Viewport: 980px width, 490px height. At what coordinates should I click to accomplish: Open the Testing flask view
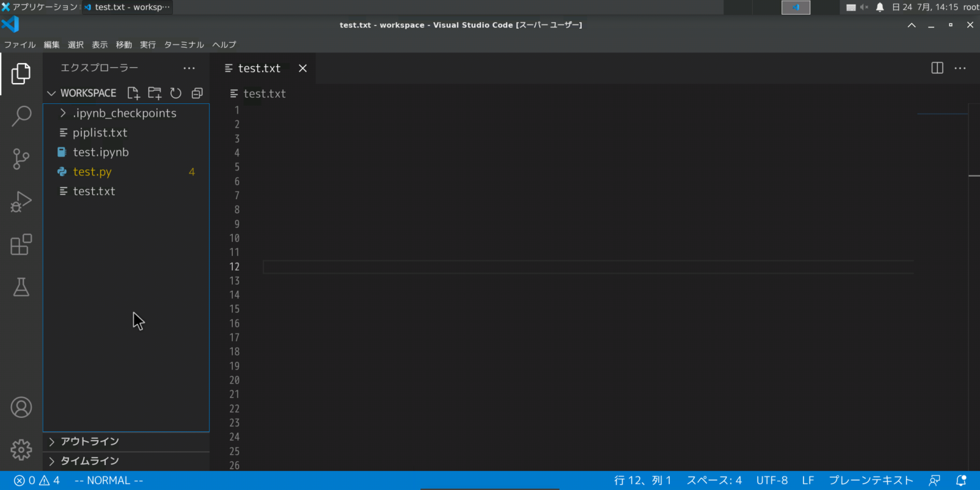click(x=21, y=287)
